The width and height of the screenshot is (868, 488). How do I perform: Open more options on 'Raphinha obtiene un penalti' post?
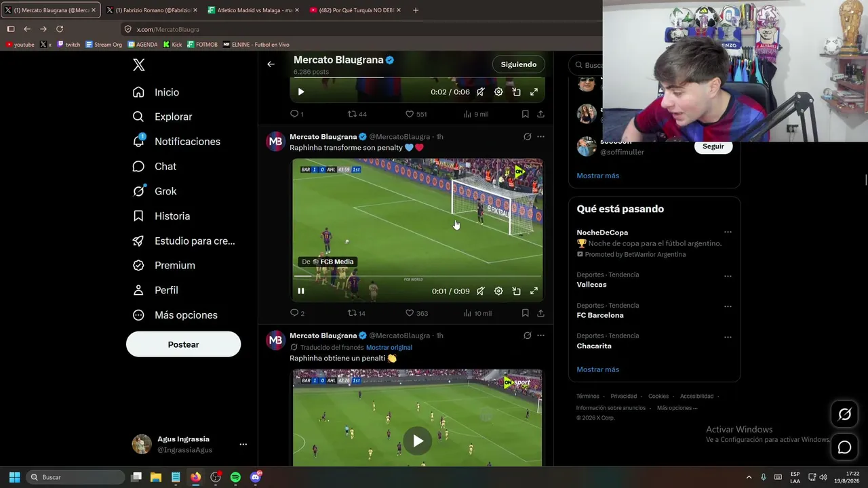tap(540, 335)
